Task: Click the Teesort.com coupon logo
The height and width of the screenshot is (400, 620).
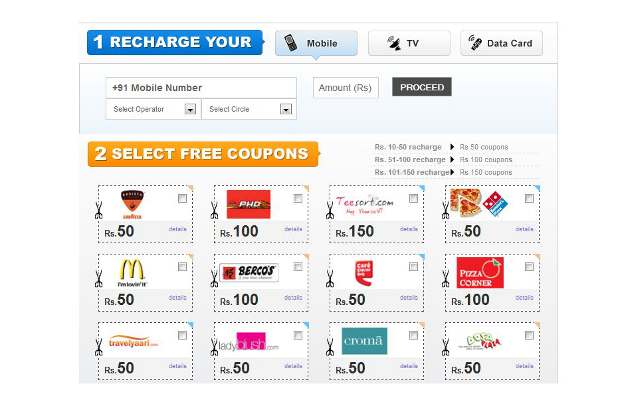Action: pos(365,204)
